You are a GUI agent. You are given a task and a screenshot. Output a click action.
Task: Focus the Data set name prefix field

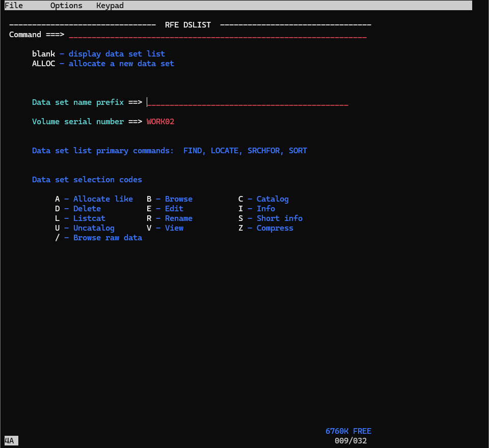pos(248,102)
